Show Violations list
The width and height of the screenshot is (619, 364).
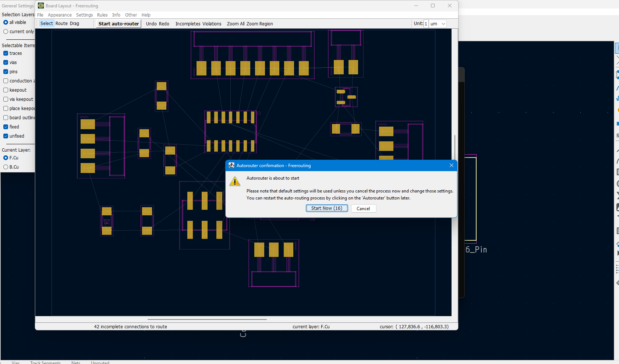(x=212, y=24)
